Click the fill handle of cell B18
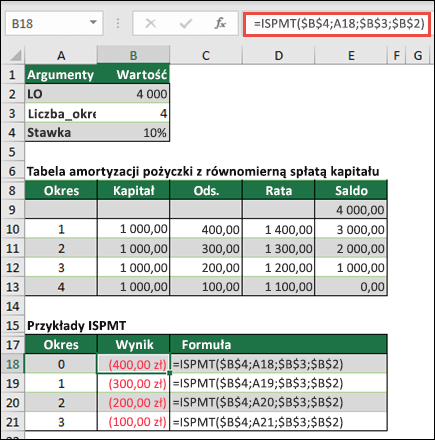 click(170, 373)
